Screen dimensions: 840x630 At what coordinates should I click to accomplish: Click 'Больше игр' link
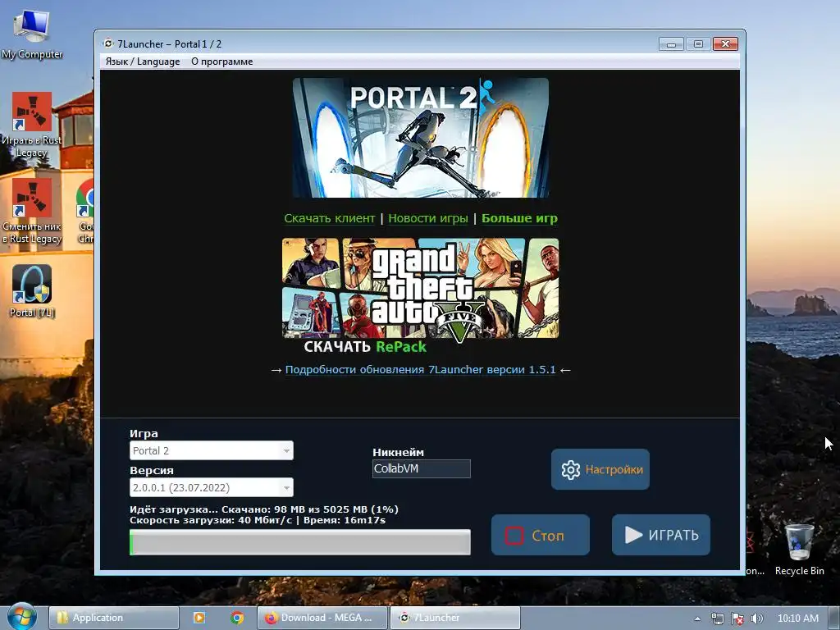pyautogui.click(x=519, y=218)
